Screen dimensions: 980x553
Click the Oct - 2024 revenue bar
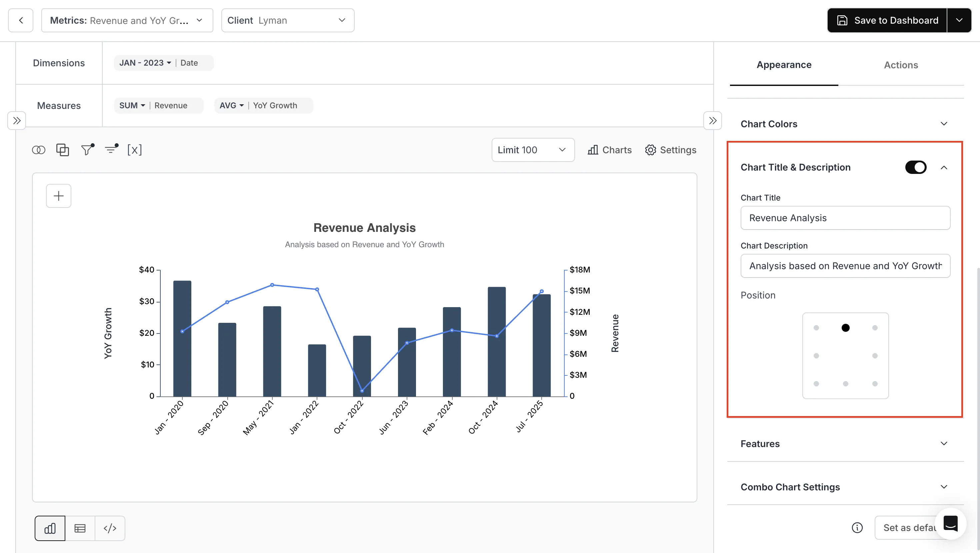point(496,341)
